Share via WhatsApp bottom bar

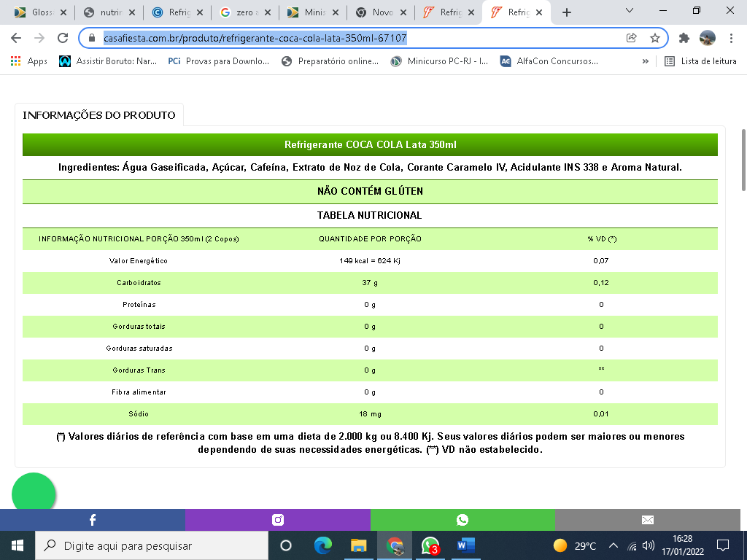pyautogui.click(x=462, y=520)
